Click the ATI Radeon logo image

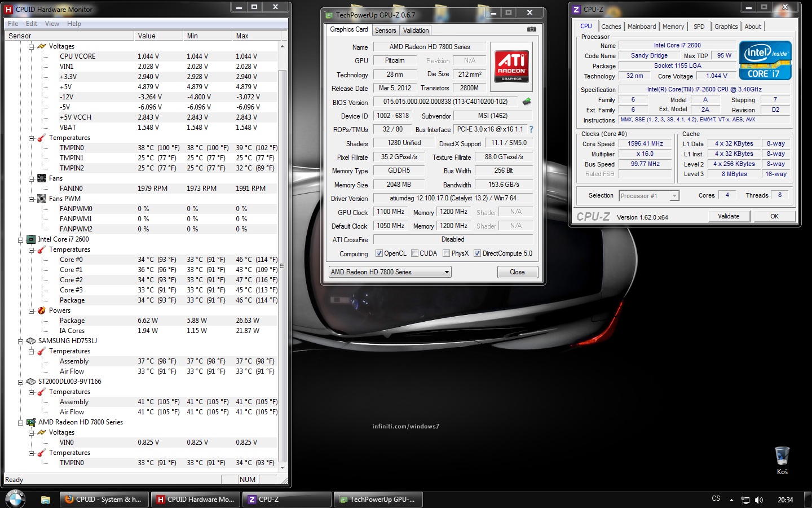click(511, 66)
